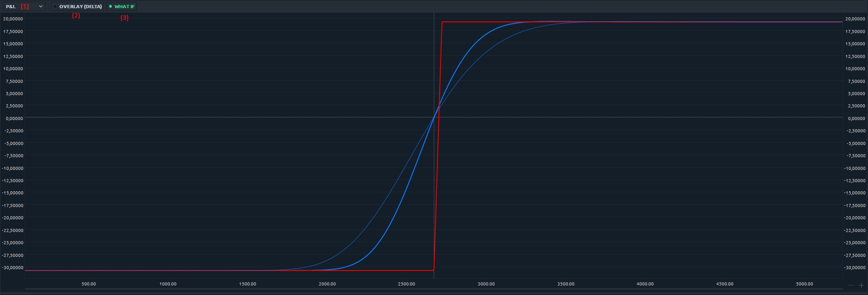The width and height of the screenshot is (868, 295).
Task: Click the vertical dotted current price marker
Action: point(434,68)
